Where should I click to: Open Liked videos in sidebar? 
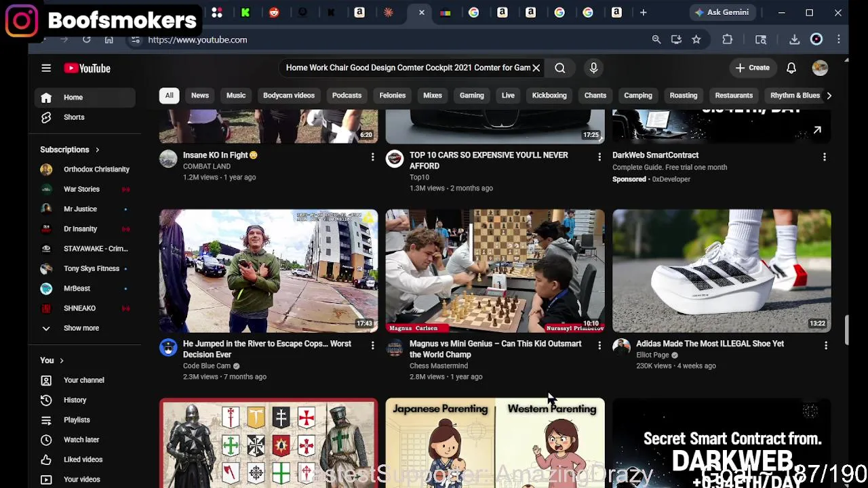tap(85, 460)
